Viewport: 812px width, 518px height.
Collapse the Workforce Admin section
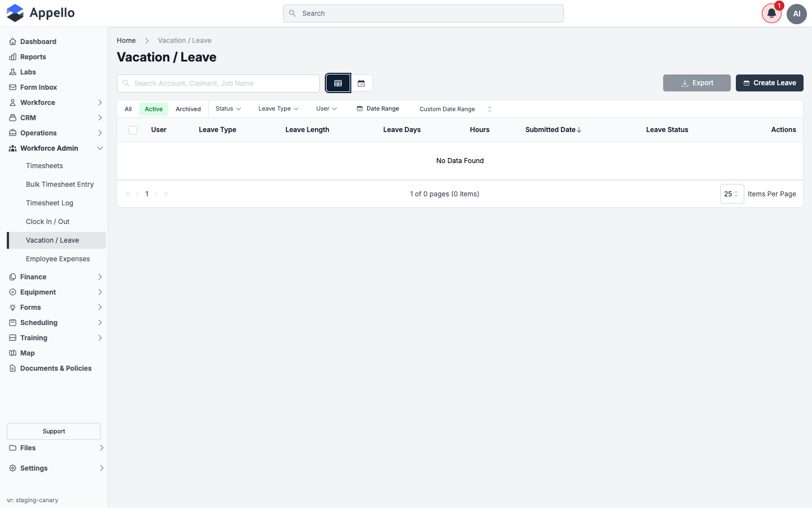coord(56,148)
